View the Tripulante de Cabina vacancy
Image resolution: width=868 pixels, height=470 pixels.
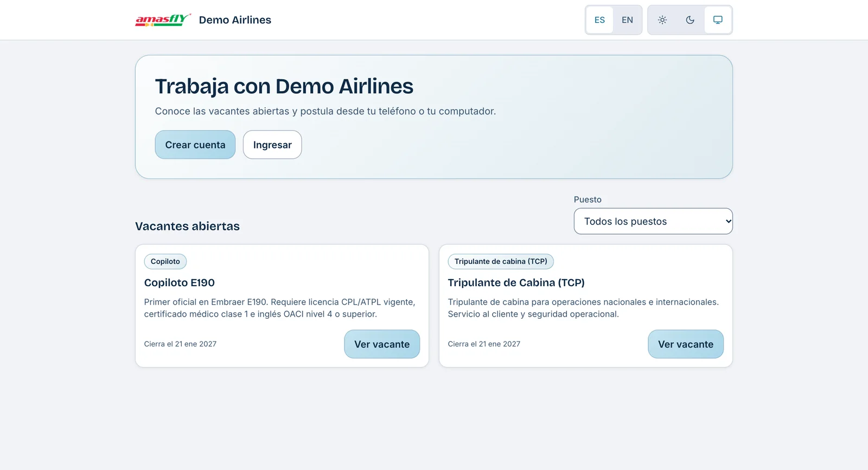click(x=686, y=344)
